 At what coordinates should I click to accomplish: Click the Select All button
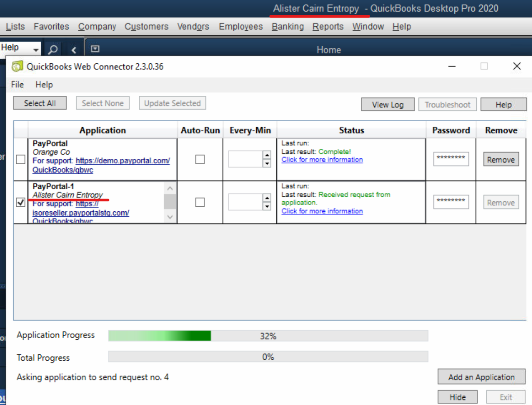click(x=40, y=103)
